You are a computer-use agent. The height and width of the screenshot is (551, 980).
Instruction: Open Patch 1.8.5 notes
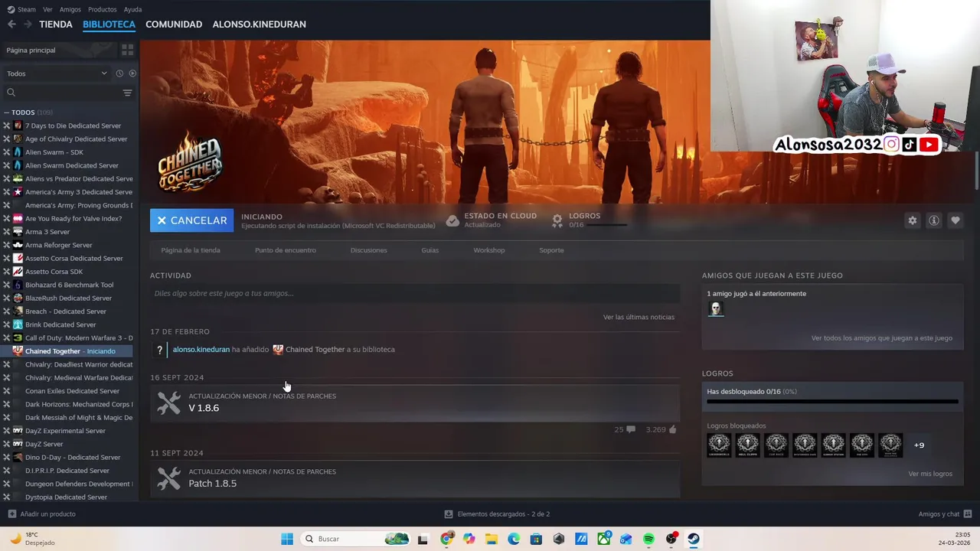click(415, 478)
